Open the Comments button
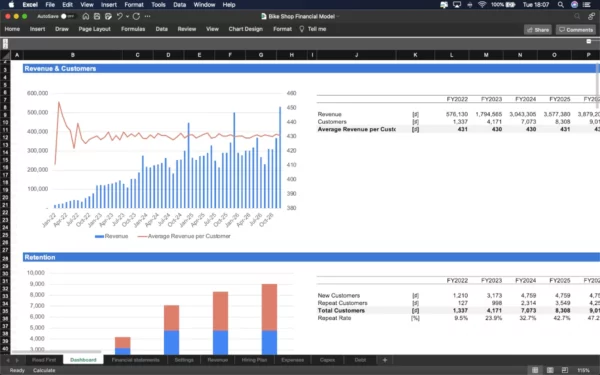 (x=576, y=30)
